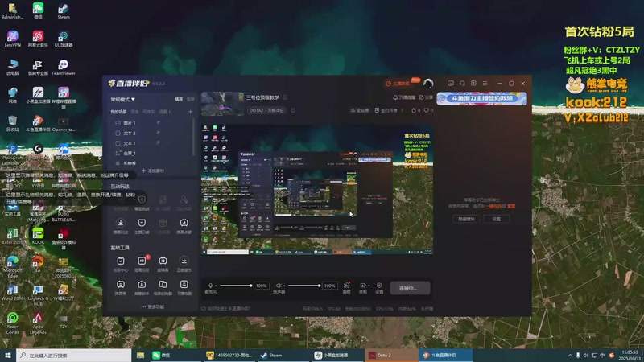Image resolution: width=644 pixels, height=362 pixels.
Task: Click the user avatar in title bar
Action: pyautogui.click(x=428, y=84)
